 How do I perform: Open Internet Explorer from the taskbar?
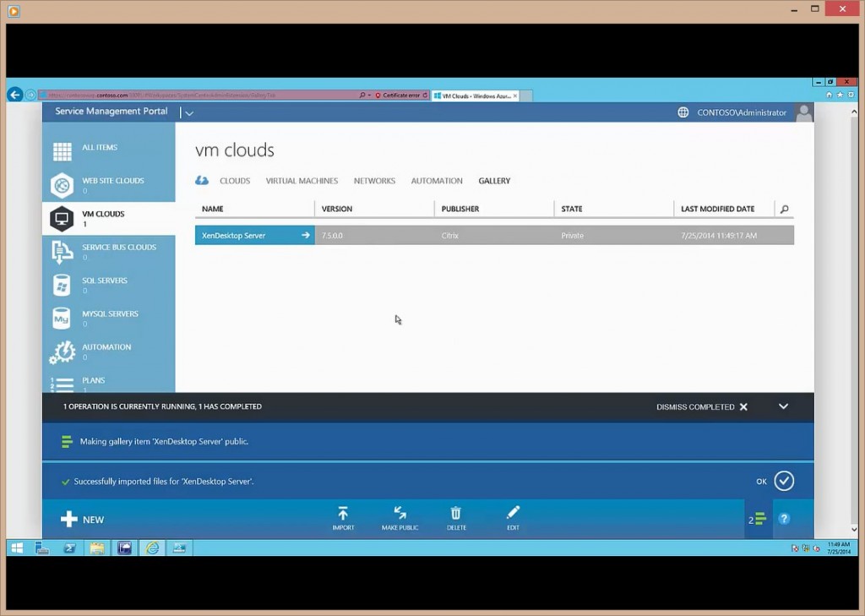(152, 548)
